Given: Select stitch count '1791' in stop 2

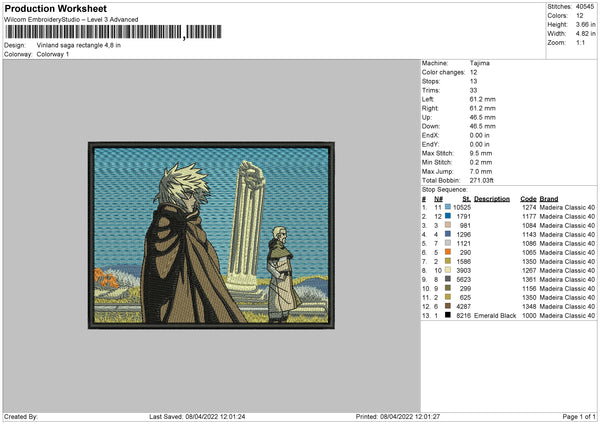Looking at the screenshot, I should 463,217.
